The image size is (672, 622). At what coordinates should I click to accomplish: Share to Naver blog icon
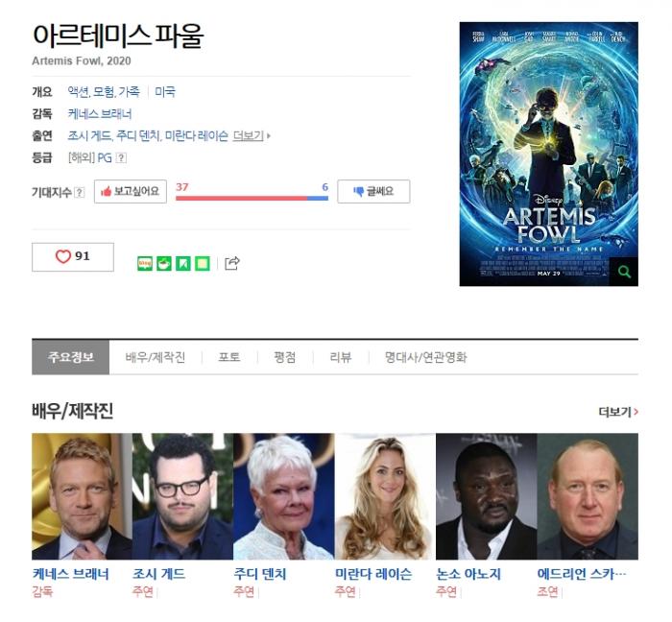(x=145, y=263)
